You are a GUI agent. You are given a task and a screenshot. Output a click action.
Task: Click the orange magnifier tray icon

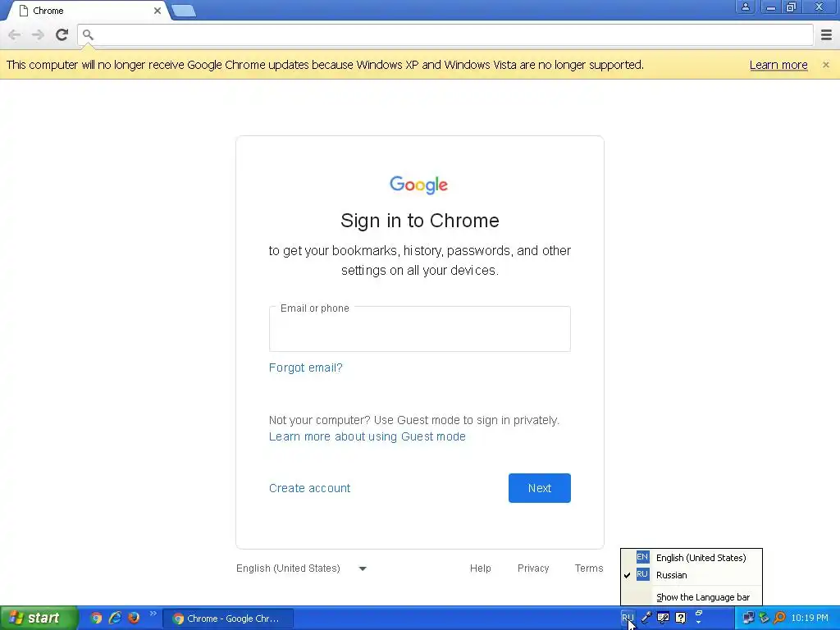coord(779,619)
